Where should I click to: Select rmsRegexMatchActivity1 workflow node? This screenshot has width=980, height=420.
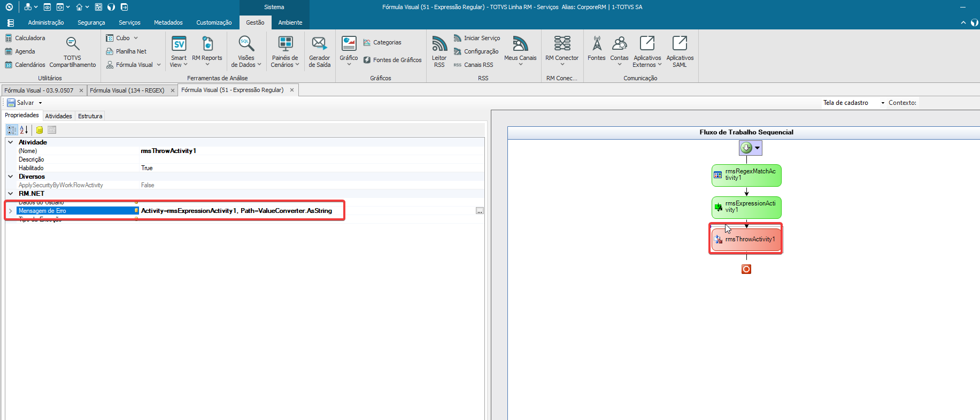click(x=746, y=175)
